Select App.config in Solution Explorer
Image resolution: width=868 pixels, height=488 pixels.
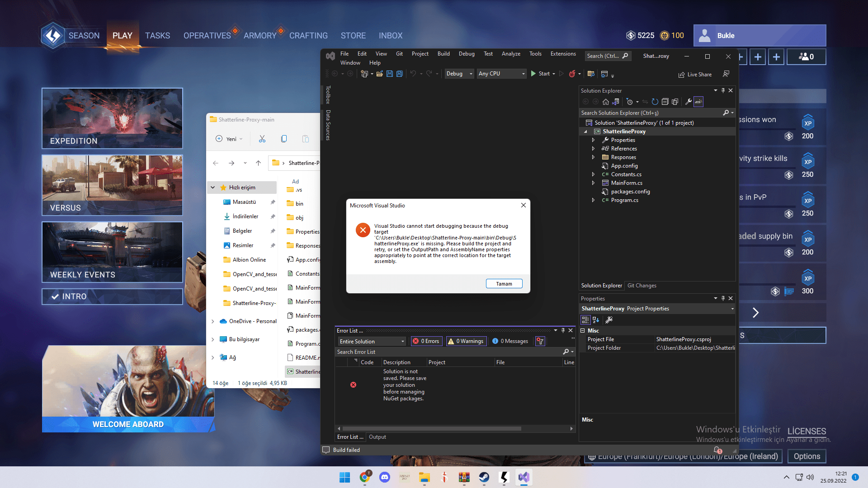tap(624, 166)
